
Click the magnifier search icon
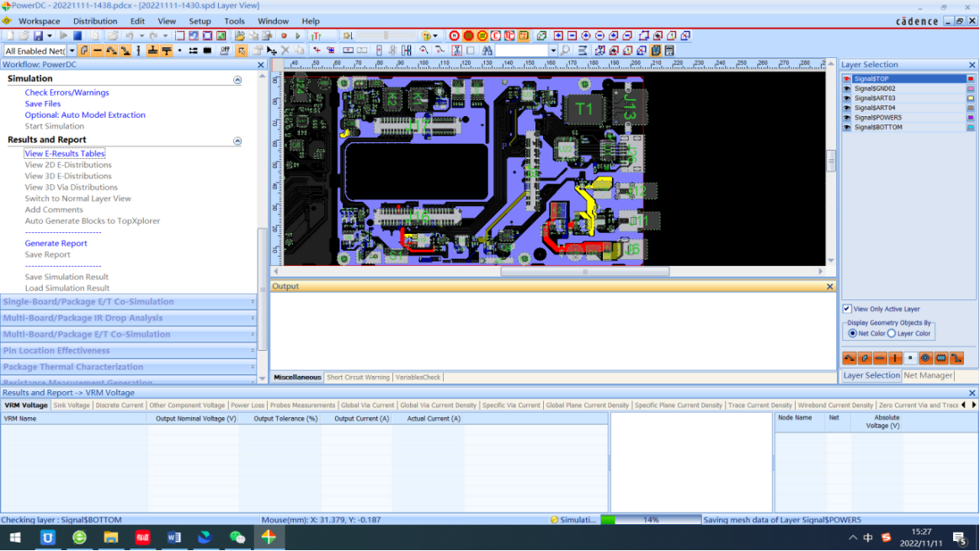coord(565,50)
